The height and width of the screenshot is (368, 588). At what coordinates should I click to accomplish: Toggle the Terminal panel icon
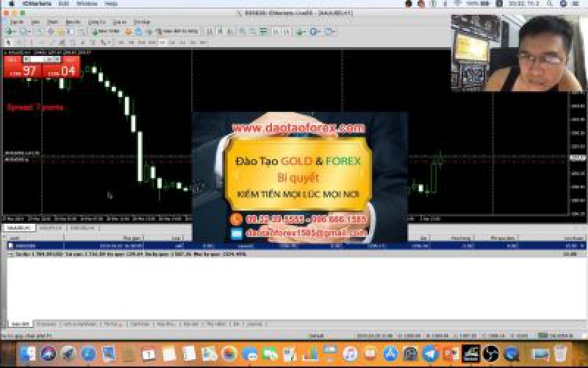[71, 32]
